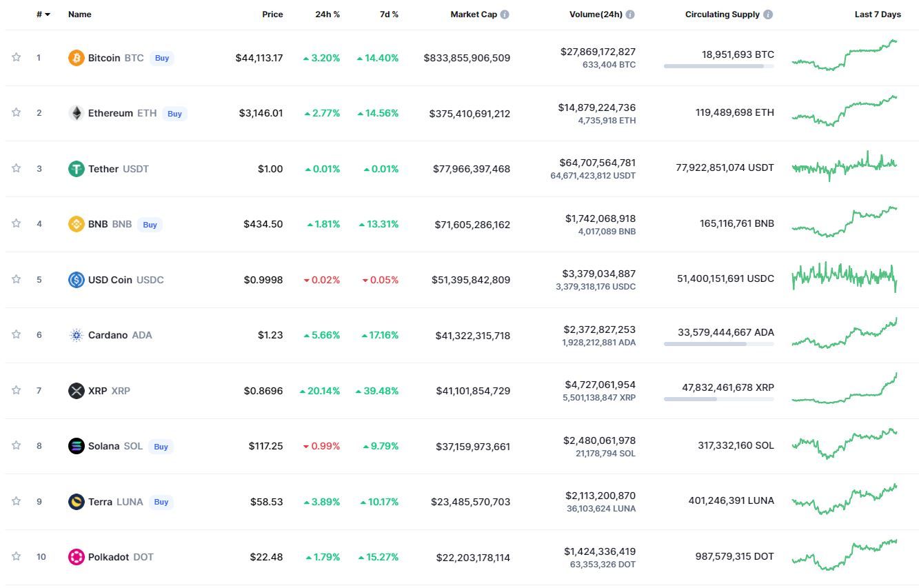Toggle watchlist star for USD Coin
Viewport: 919px width, 588px height.
16,279
